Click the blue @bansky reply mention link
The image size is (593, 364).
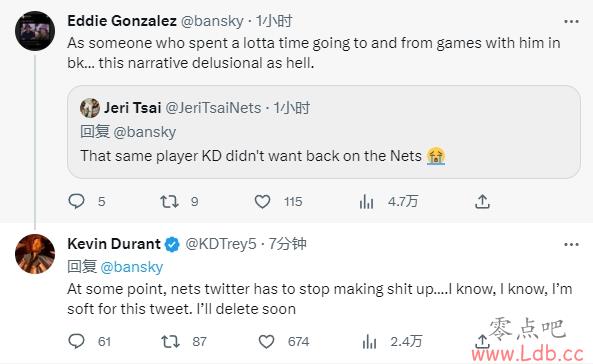pos(132,267)
